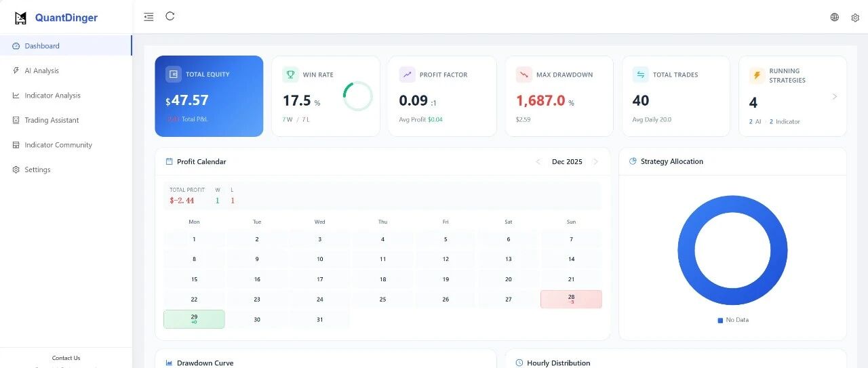
Task: Toggle the No Data legend swatch
Action: [720, 320]
